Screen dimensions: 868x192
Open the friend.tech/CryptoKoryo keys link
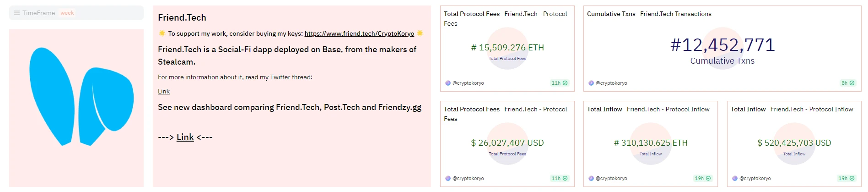point(359,33)
